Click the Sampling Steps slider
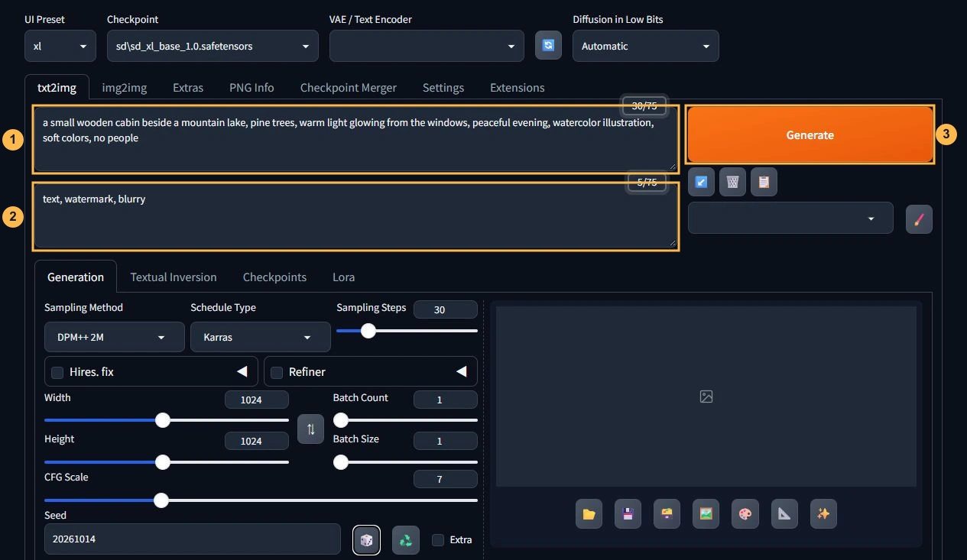Image resolution: width=967 pixels, height=560 pixels. (407, 331)
